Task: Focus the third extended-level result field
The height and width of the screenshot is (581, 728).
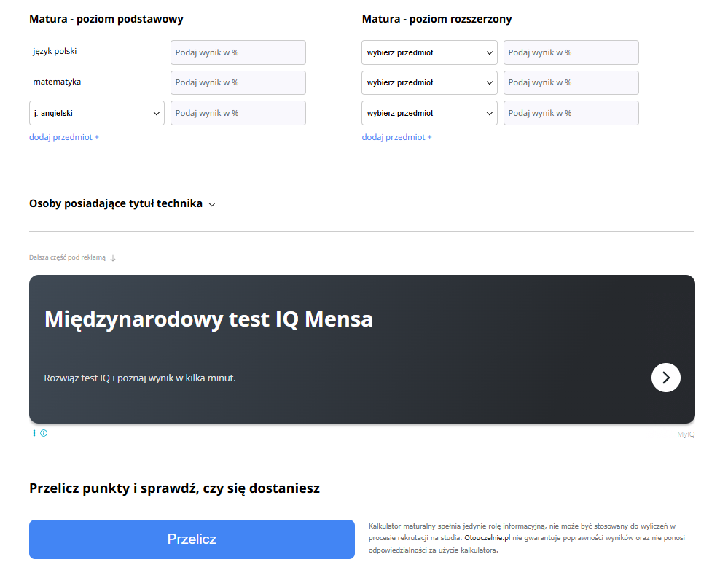Action: point(571,113)
